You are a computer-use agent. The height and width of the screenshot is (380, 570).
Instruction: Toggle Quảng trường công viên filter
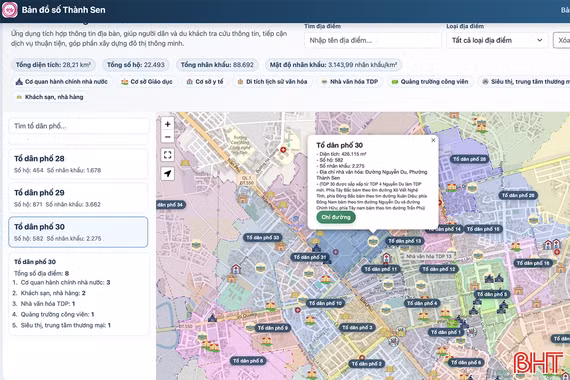(x=430, y=82)
